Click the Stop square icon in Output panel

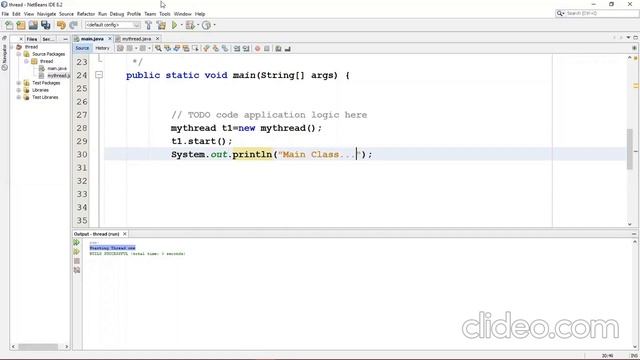tap(77, 261)
